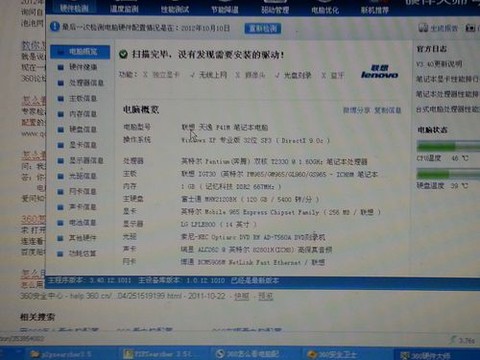Switch to the 节能降温 tab
Image resolution: width=480 pixels, height=360 pixels.
pyautogui.click(x=225, y=9)
